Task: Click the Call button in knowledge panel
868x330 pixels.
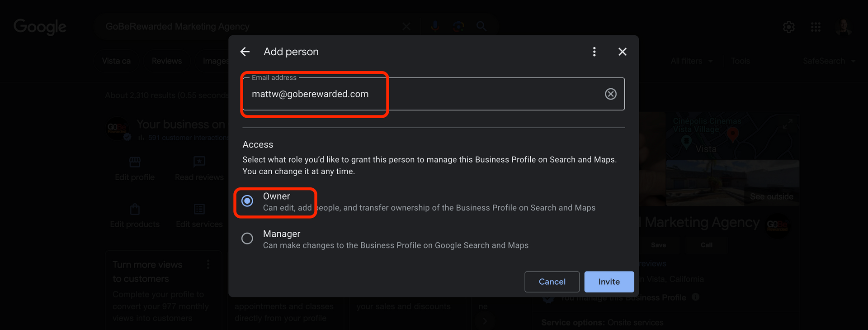Action: click(707, 245)
